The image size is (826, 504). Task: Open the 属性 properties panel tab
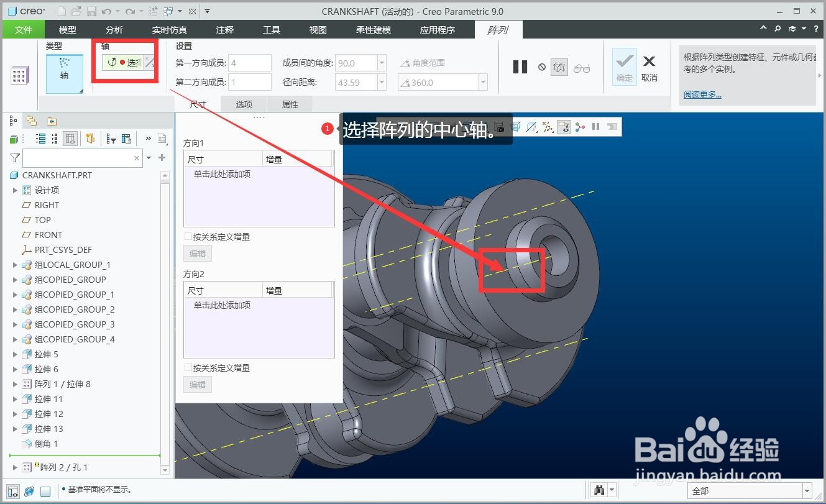[x=290, y=104]
